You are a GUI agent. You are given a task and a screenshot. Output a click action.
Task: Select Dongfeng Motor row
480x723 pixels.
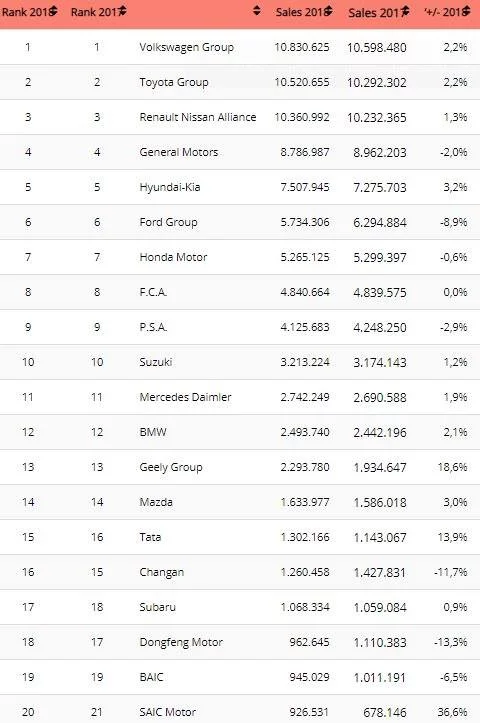[240, 642]
